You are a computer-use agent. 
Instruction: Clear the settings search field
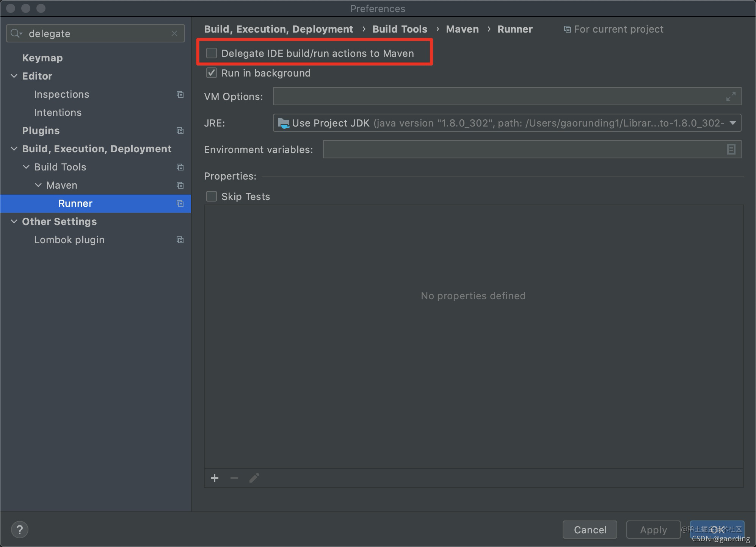[174, 33]
